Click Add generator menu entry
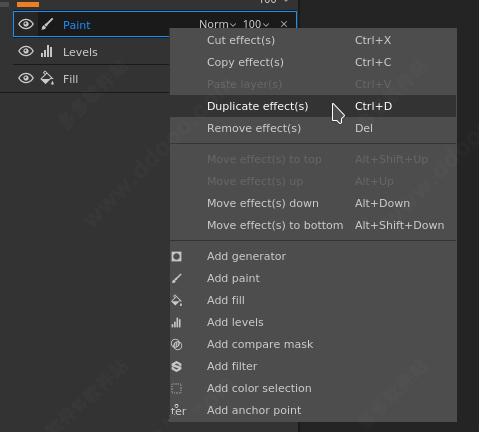 click(313, 256)
